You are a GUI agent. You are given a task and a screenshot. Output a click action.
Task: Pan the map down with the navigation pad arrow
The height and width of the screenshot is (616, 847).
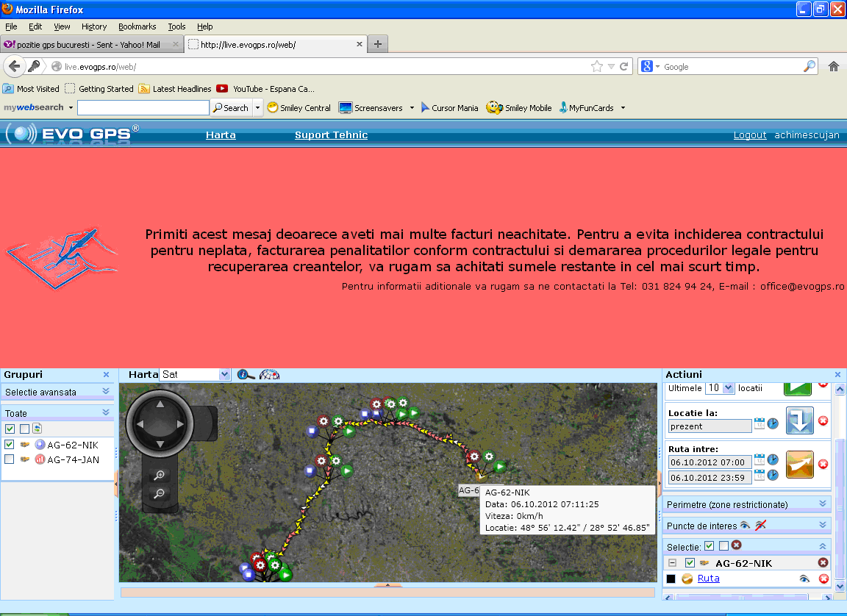160,444
